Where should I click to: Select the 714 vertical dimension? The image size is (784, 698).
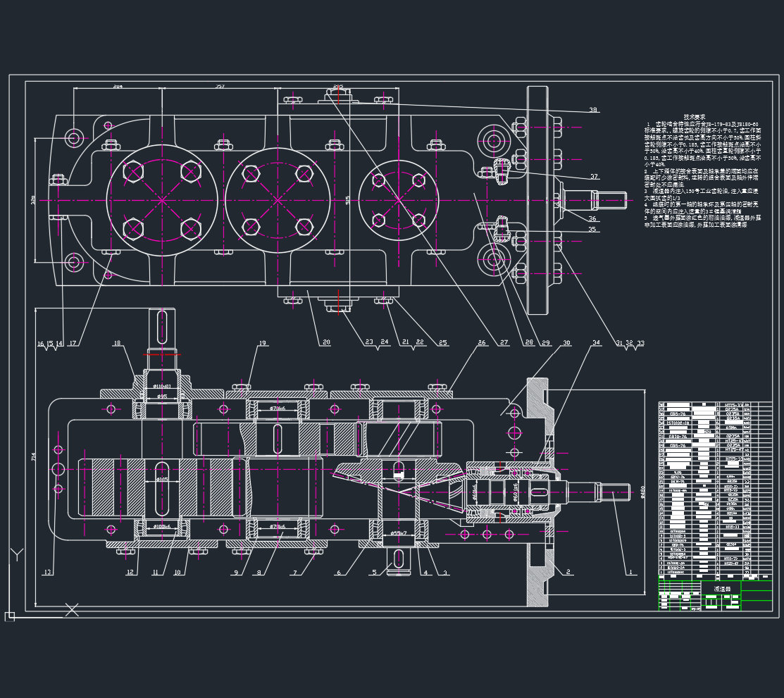(34, 457)
